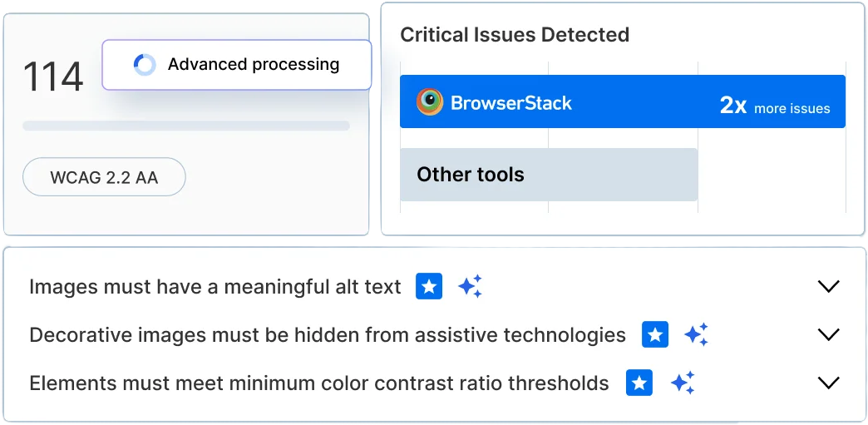This screenshot has height=425, width=868.
Task: Click sparkle AI icon beside alt text rule
Action: click(470, 287)
